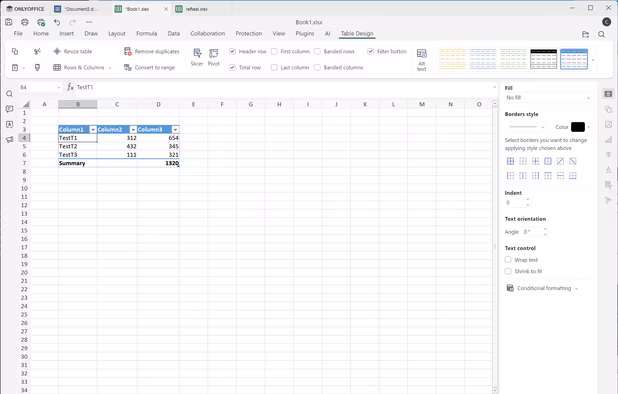Open the black border Color swatch
The image size is (618, 394).
[578, 127]
